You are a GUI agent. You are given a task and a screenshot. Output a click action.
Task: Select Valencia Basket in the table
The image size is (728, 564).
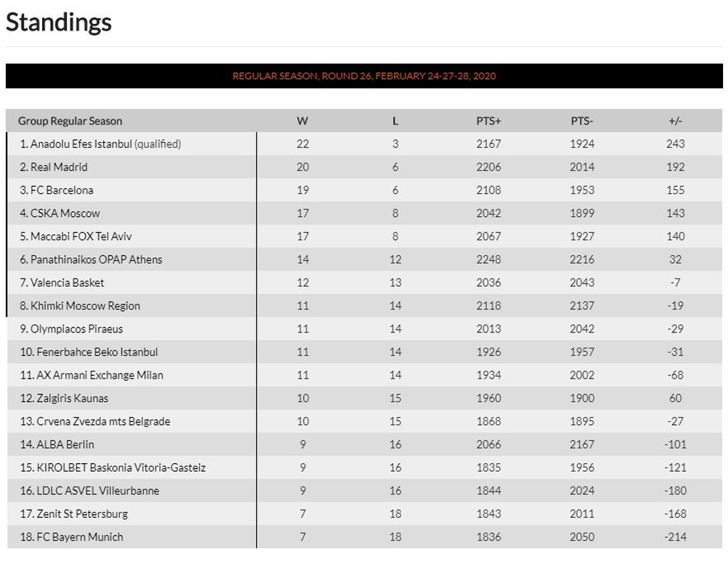point(67,283)
